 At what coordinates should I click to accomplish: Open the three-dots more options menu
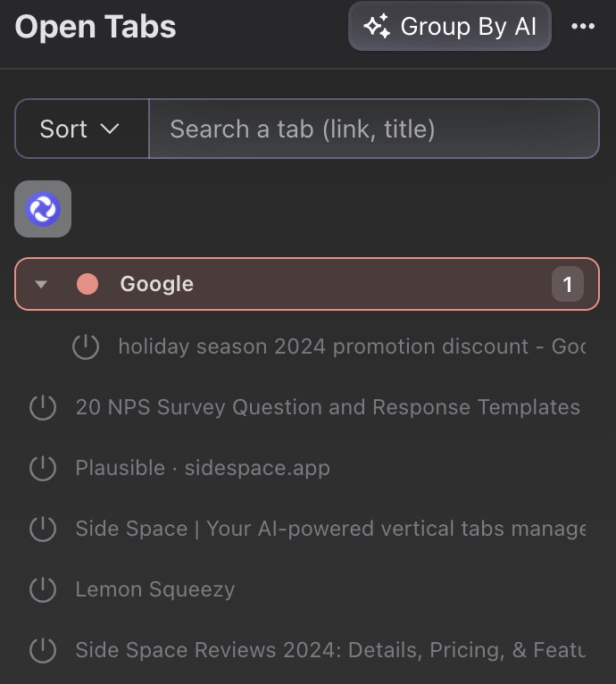coord(583,27)
